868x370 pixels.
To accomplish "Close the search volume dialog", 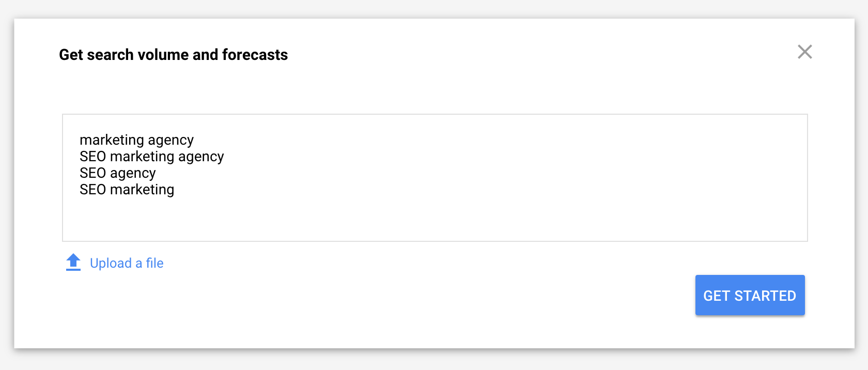I will (804, 52).
